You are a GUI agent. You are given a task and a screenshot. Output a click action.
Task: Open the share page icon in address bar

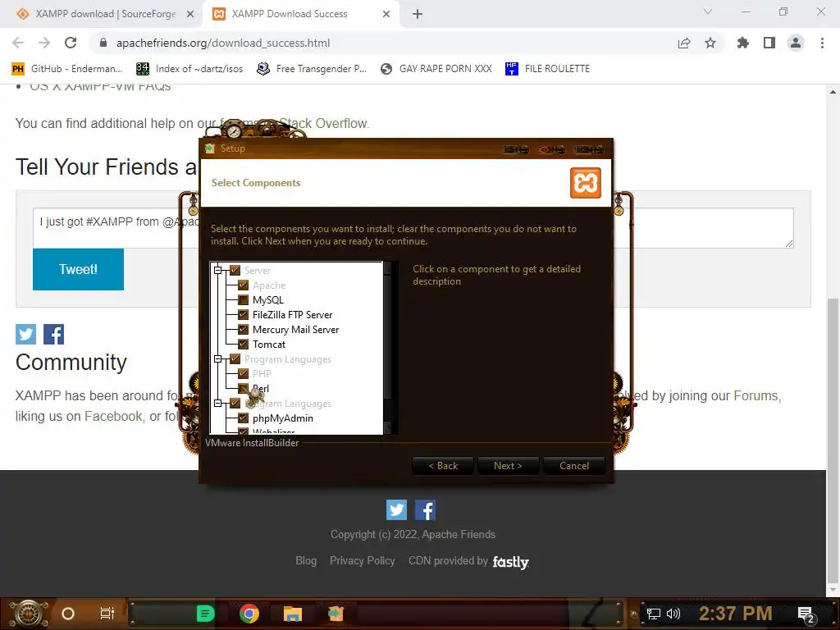coord(684,43)
